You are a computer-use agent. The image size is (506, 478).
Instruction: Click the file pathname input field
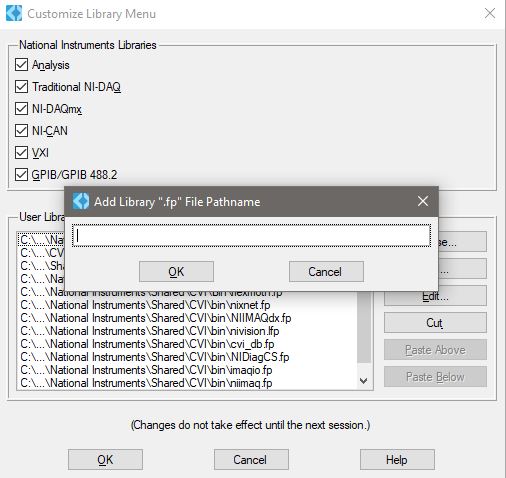tap(251, 236)
